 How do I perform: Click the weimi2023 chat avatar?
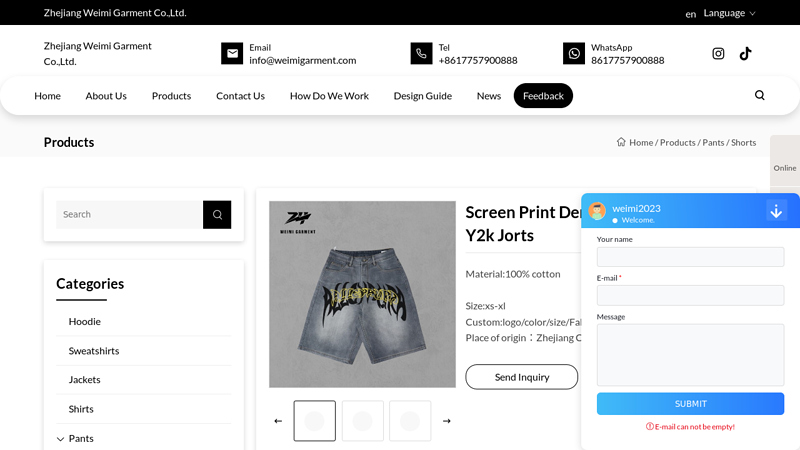click(x=597, y=211)
